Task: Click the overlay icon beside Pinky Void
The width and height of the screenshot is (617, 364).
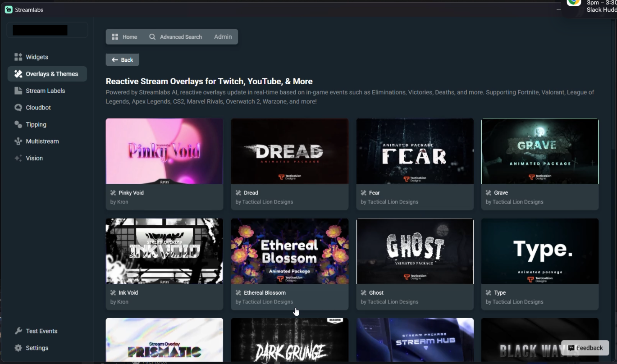Action: click(x=113, y=193)
